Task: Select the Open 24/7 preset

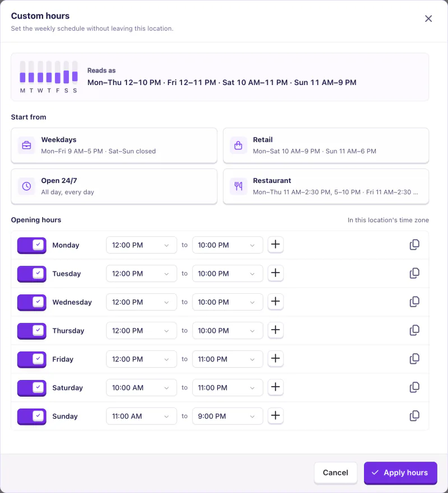Action: pos(114,186)
